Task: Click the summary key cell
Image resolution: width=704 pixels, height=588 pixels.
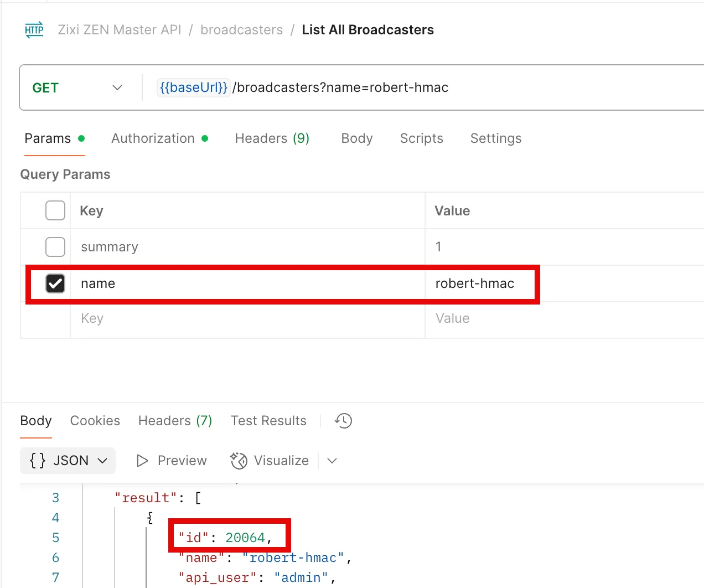Action: pos(247,247)
